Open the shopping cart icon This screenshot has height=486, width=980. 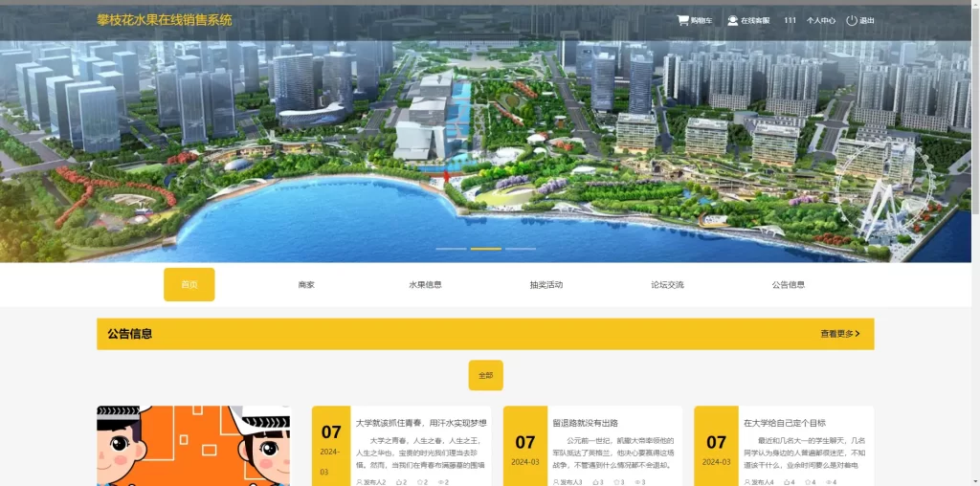[x=682, y=20]
